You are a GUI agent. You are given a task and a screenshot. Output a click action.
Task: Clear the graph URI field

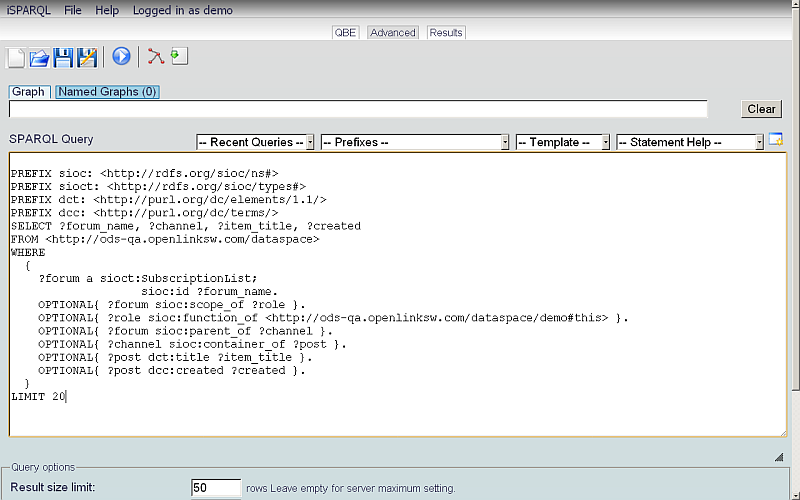click(x=761, y=109)
